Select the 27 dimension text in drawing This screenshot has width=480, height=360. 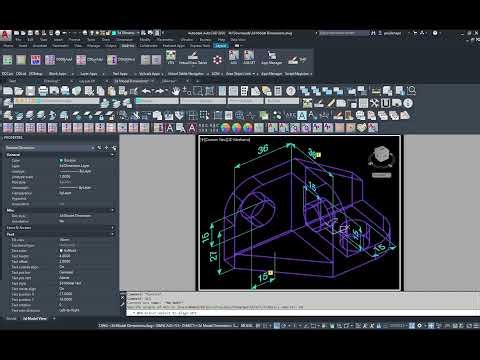(x=213, y=256)
